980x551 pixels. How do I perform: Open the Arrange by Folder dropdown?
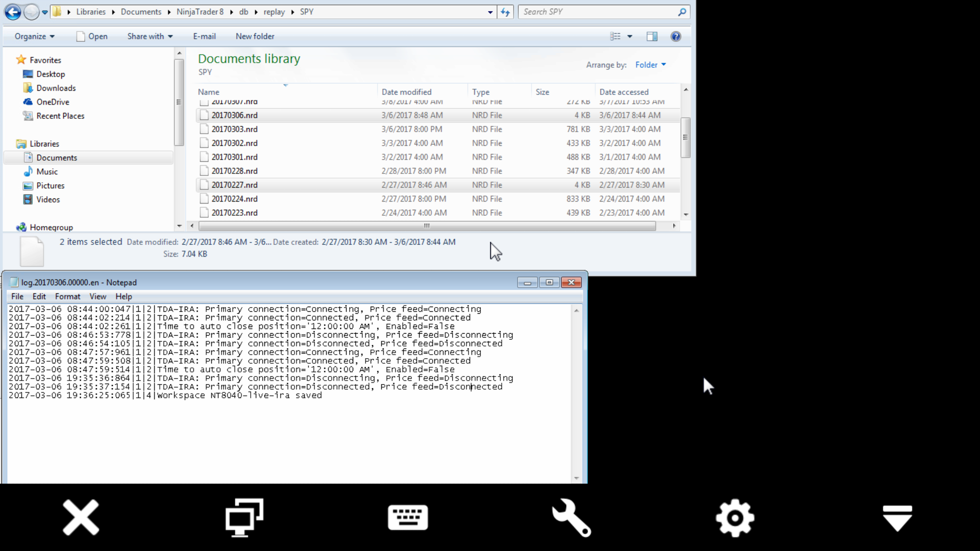click(x=650, y=65)
